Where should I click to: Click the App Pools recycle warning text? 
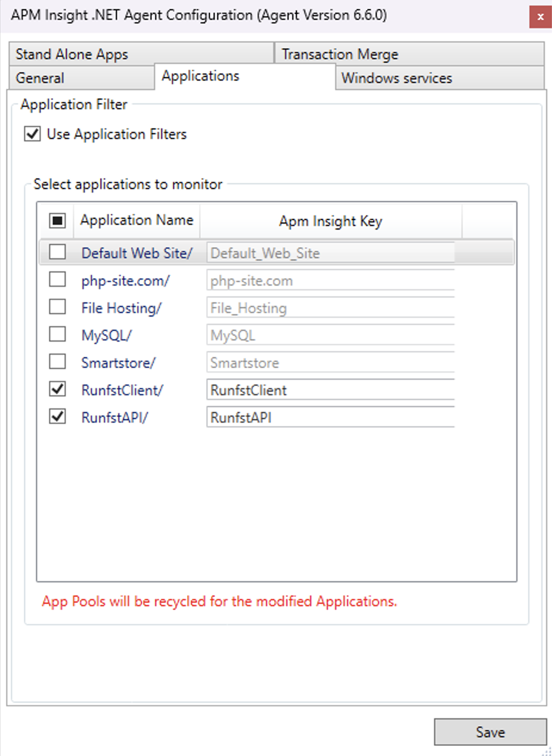pos(219,601)
